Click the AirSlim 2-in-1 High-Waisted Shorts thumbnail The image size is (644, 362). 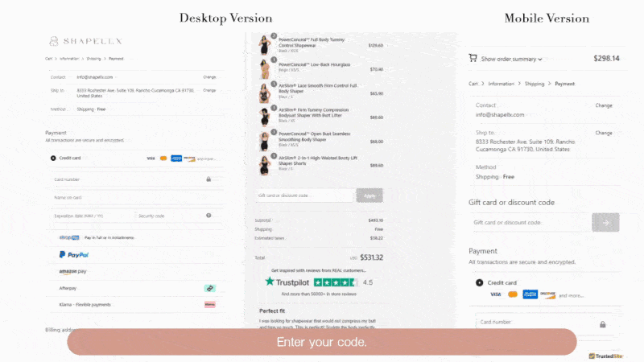[265, 165]
